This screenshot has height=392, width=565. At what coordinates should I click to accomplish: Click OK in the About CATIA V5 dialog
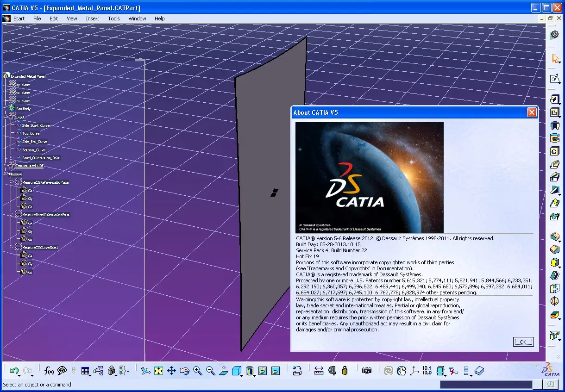[x=523, y=342]
